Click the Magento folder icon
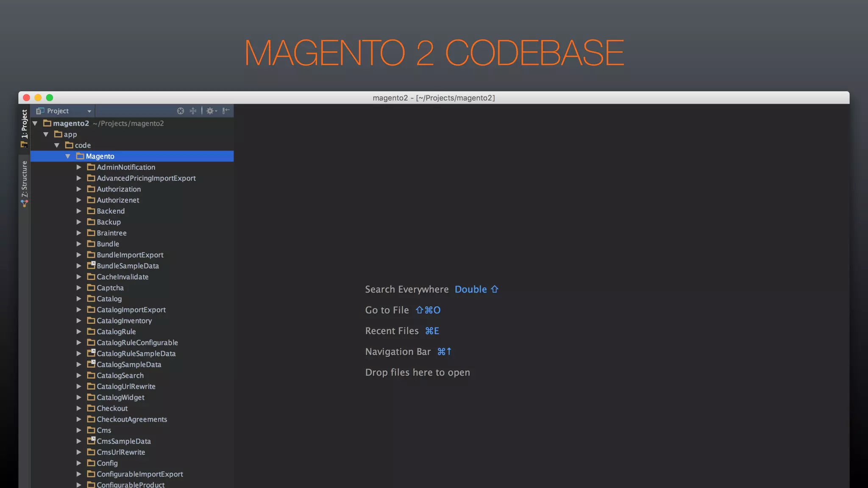 point(80,156)
